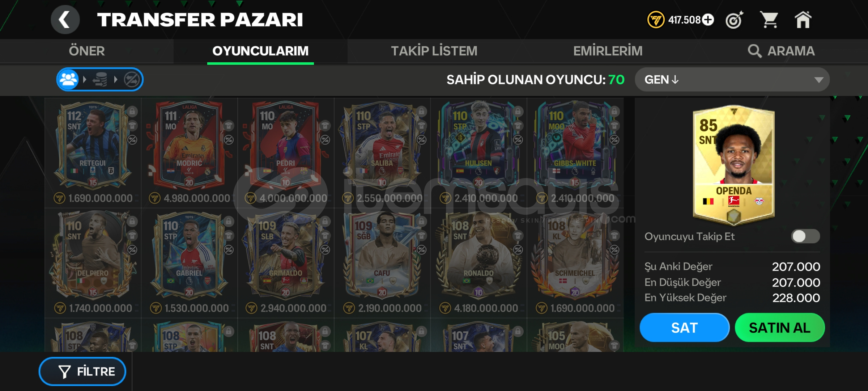The height and width of the screenshot is (391, 868).
Task: Open the ARAMA search tab
Action: pyautogui.click(x=781, y=51)
